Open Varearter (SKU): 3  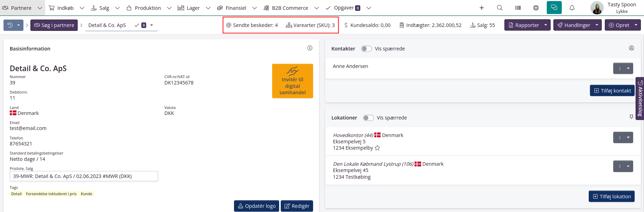310,25
